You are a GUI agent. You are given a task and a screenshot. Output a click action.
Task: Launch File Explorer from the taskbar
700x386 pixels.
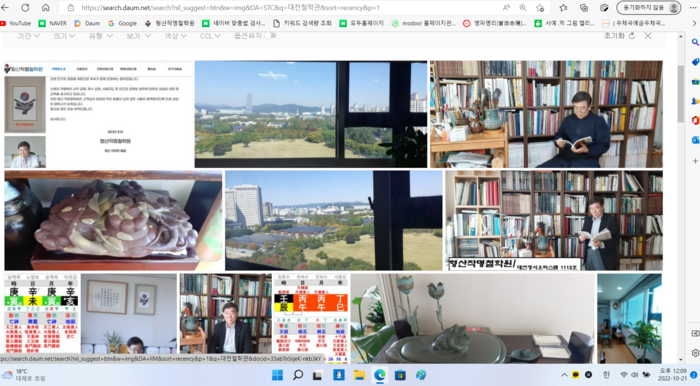click(x=359, y=375)
